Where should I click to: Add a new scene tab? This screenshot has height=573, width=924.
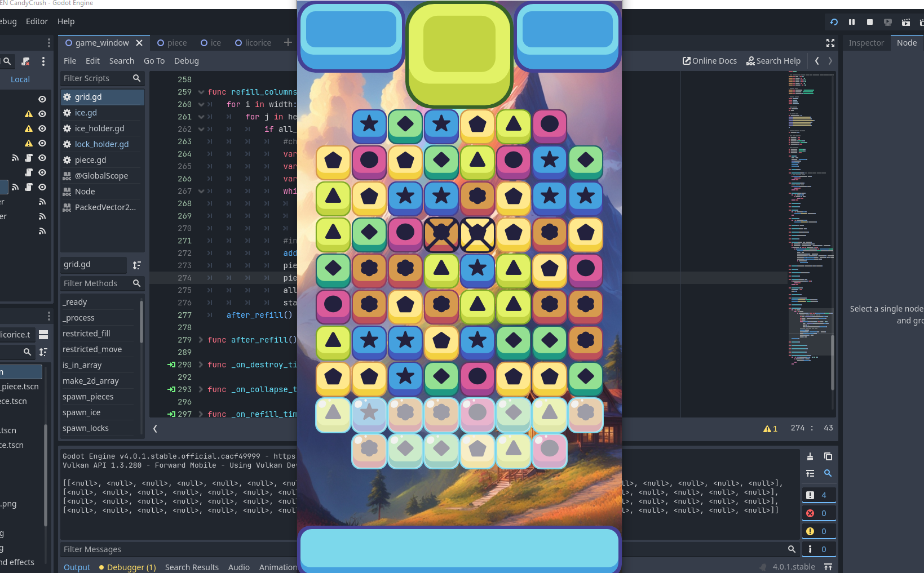[x=288, y=42]
